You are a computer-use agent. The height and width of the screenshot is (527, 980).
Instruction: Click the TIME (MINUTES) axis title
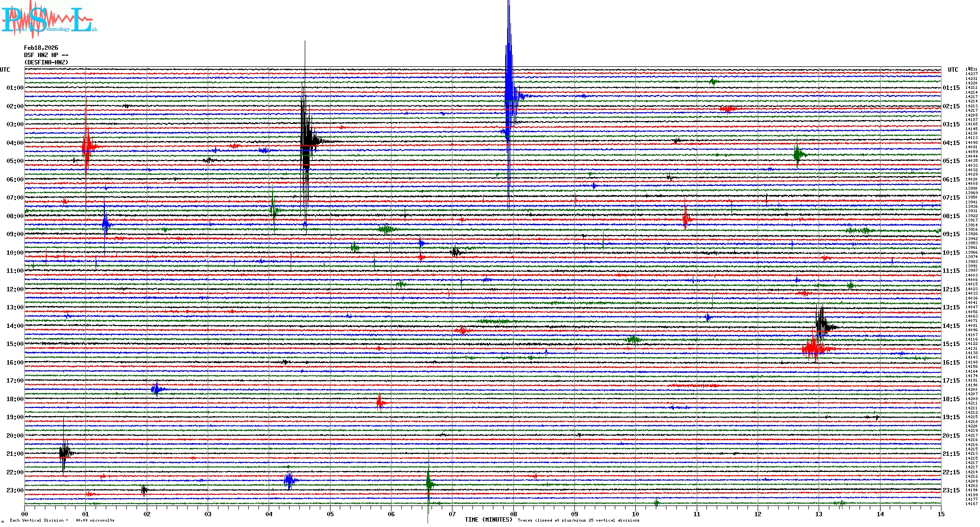pos(489,520)
